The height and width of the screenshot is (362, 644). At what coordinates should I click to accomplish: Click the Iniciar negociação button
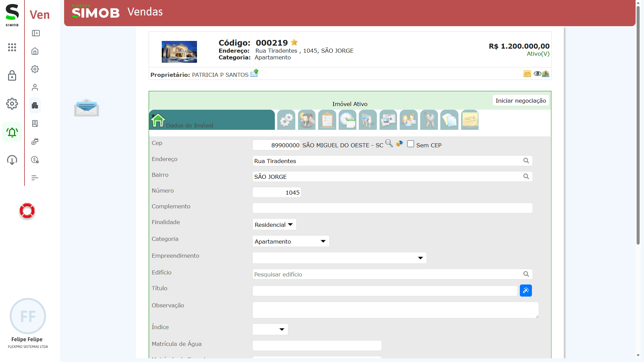521,101
